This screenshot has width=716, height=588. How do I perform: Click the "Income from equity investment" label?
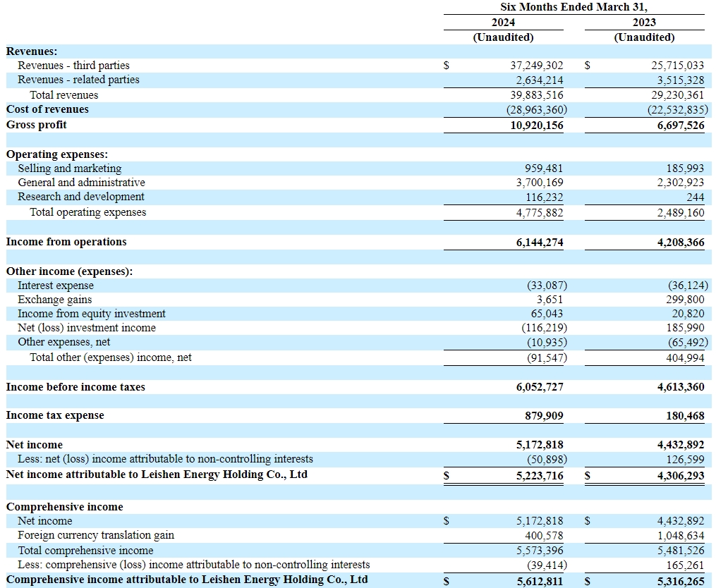tap(91, 314)
